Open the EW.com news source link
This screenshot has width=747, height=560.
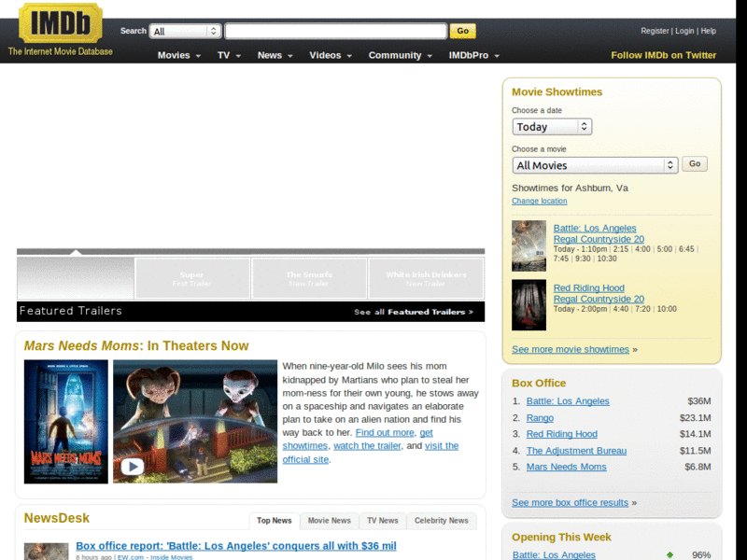[x=131, y=556]
